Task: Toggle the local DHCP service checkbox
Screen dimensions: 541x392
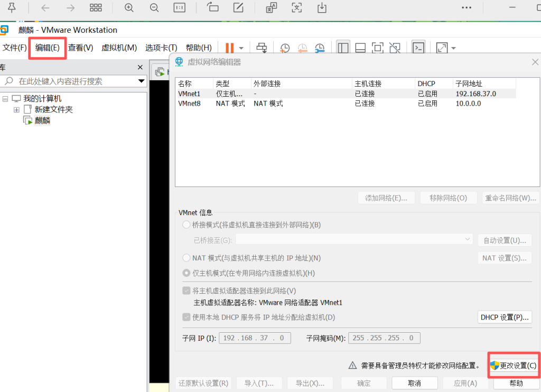Action: tap(186, 317)
